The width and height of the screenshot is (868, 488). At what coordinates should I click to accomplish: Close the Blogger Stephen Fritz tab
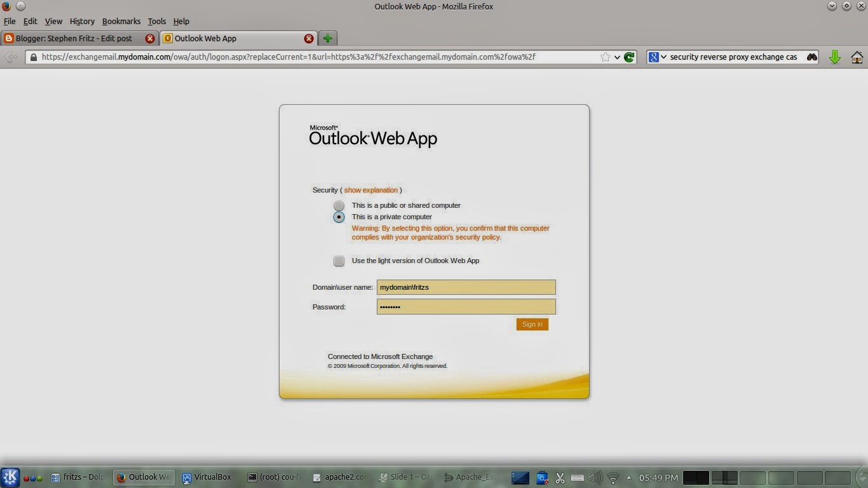pos(150,38)
